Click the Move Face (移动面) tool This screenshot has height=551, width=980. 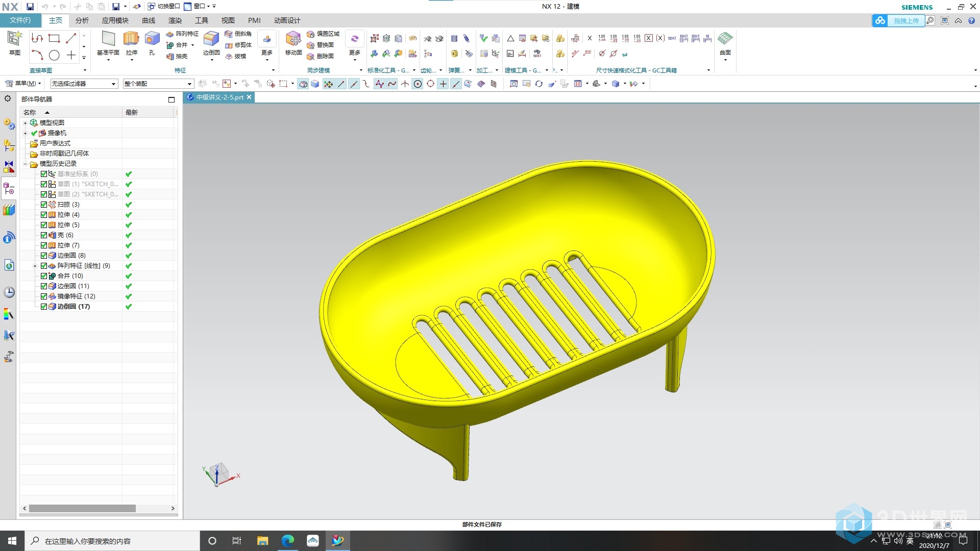click(x=293, y=43)
